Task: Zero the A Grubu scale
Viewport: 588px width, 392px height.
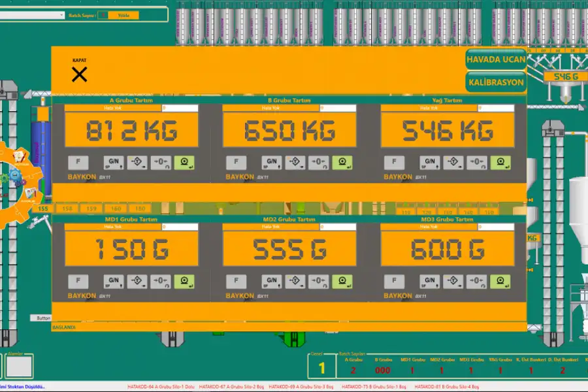Action: [x=161, y=162]
